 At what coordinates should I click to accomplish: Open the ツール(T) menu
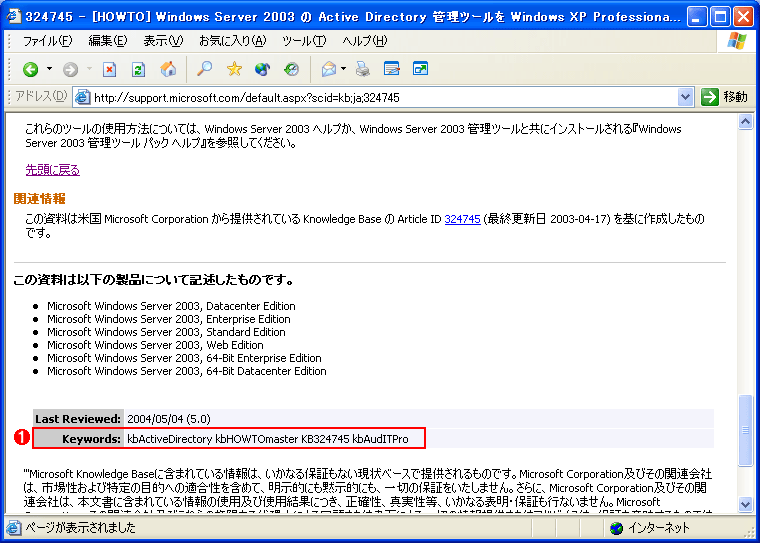pyautogui.click(x=304, y=41)
